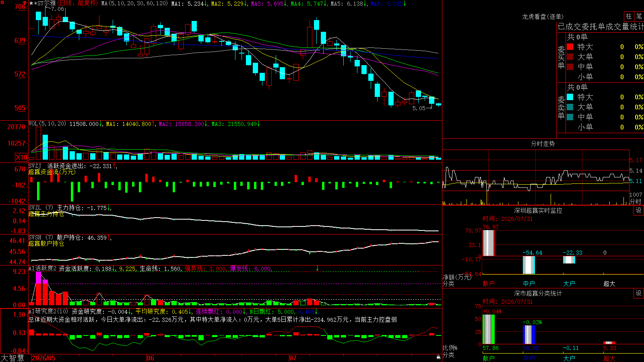
Task: Click the 大智慧 logo in the bottom-left corner
Action: (12, 358)
